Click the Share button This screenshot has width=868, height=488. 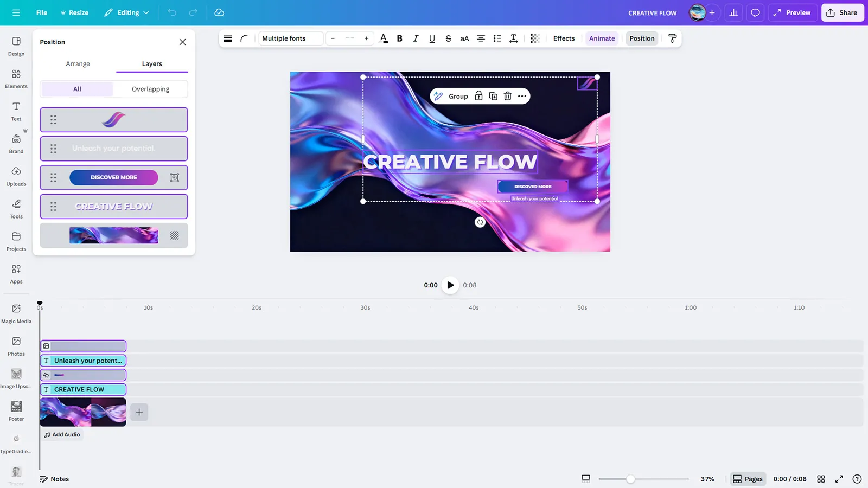(x=842, y=12)
